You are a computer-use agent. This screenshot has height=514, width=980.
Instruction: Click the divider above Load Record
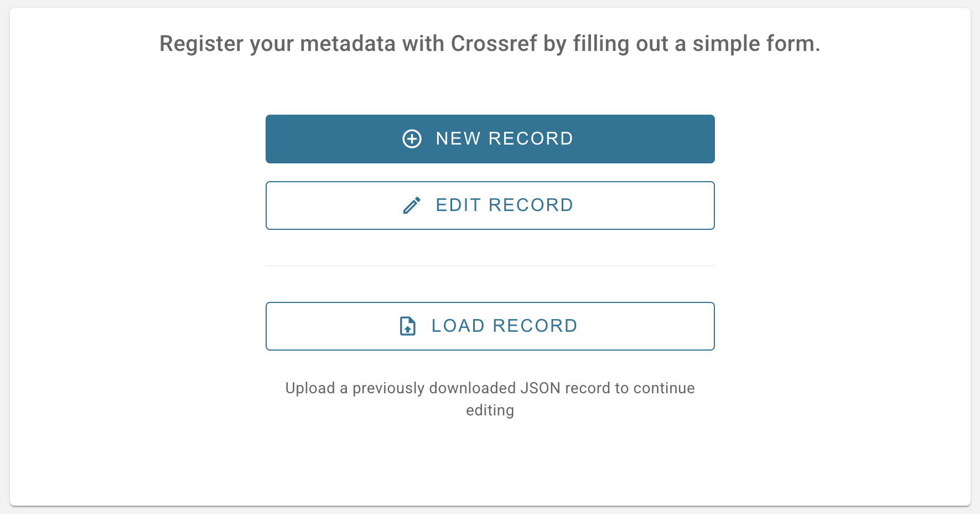490,266
